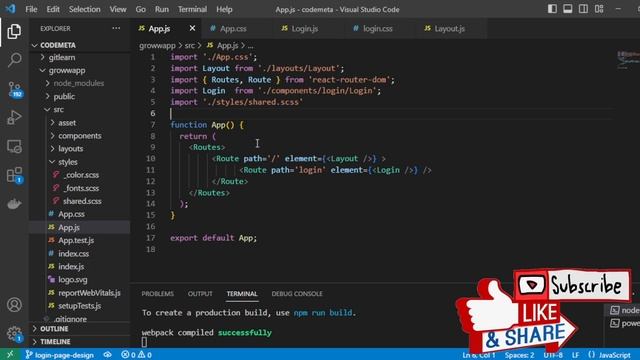Open the Docker view
The height and width of the screenshot is (360, 640).
click(14, 204)
